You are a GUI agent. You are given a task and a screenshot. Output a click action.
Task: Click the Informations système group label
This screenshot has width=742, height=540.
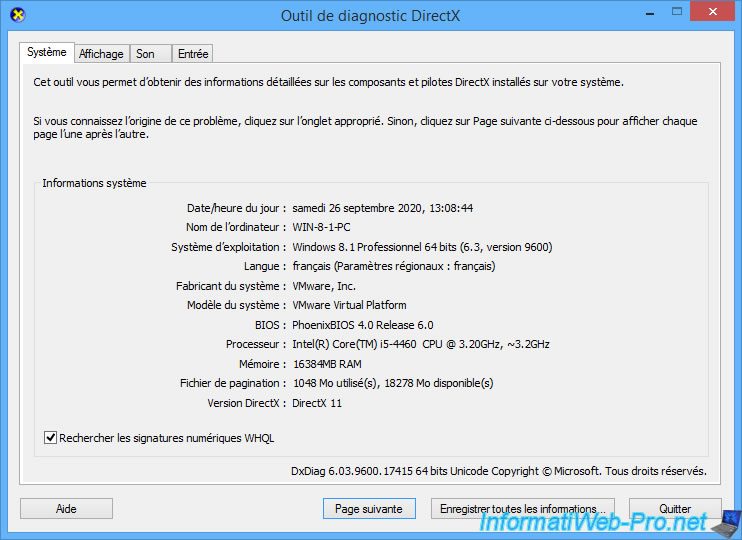pyautogui.click(x=94, y=183)
